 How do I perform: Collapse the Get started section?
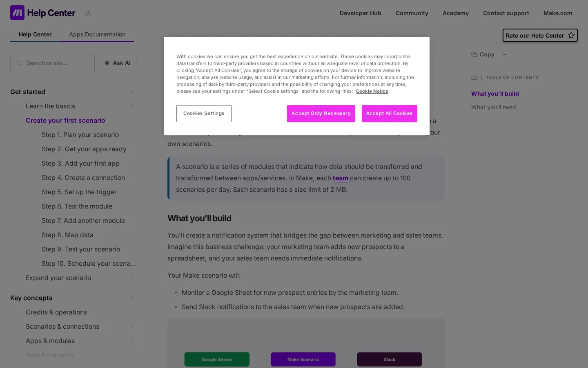(132, 92)
